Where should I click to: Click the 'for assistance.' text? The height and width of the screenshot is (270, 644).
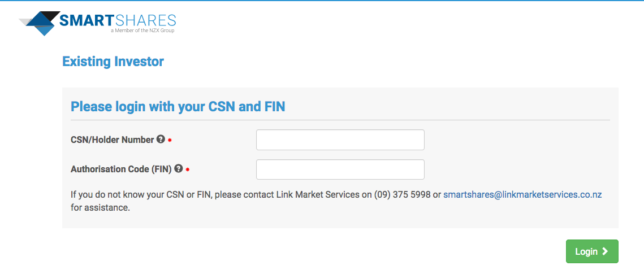[x=100, y=208]
